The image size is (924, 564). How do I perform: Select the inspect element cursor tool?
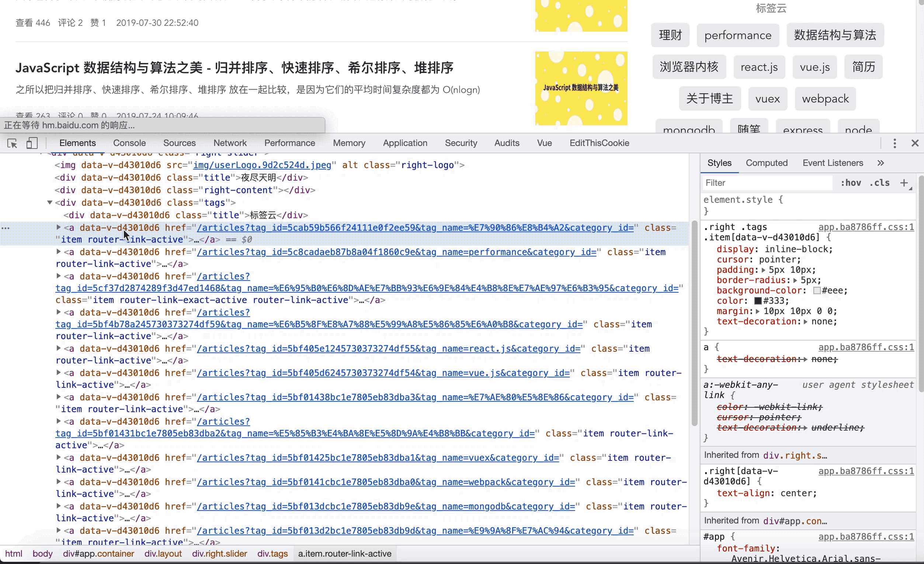(x=13, y=143)
